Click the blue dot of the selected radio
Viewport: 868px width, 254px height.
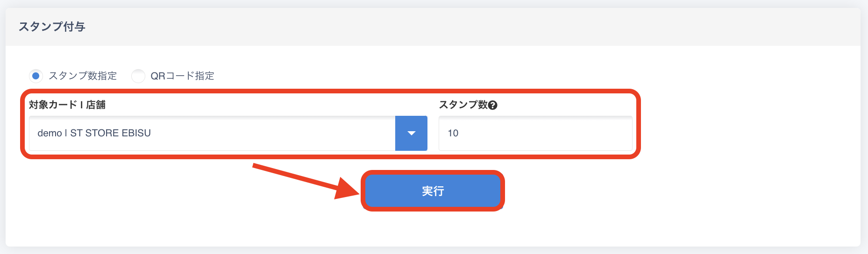click(x=36, y=76)
